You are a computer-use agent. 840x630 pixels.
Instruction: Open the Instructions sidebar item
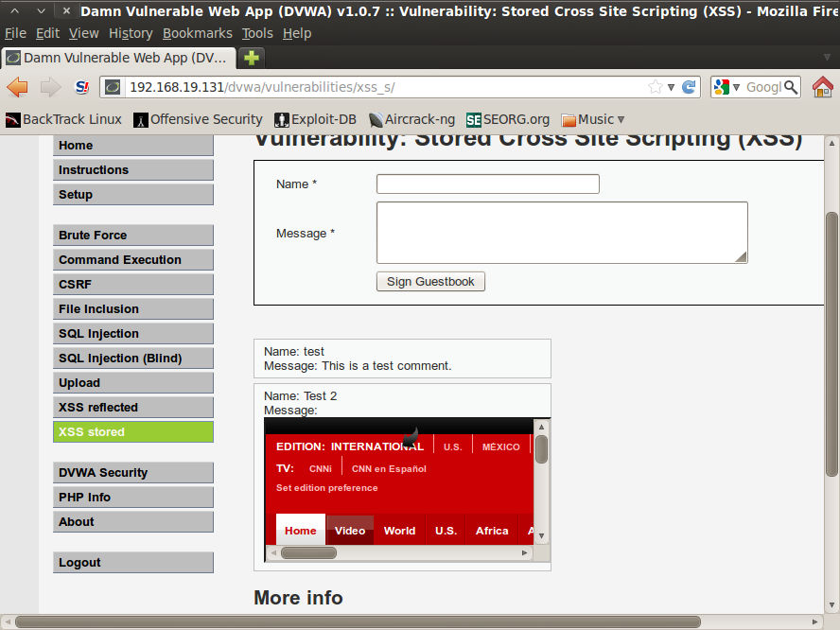133,170
